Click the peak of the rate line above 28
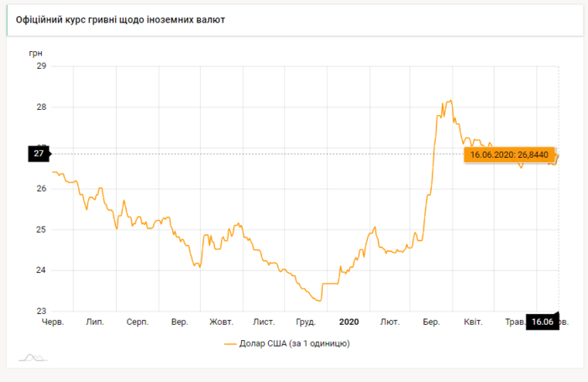The height and width of the screenshot is (382, 588). pos(450,101)
